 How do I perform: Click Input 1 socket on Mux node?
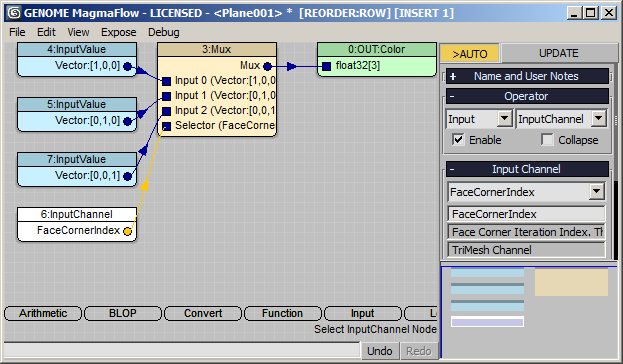click(166, 96)
